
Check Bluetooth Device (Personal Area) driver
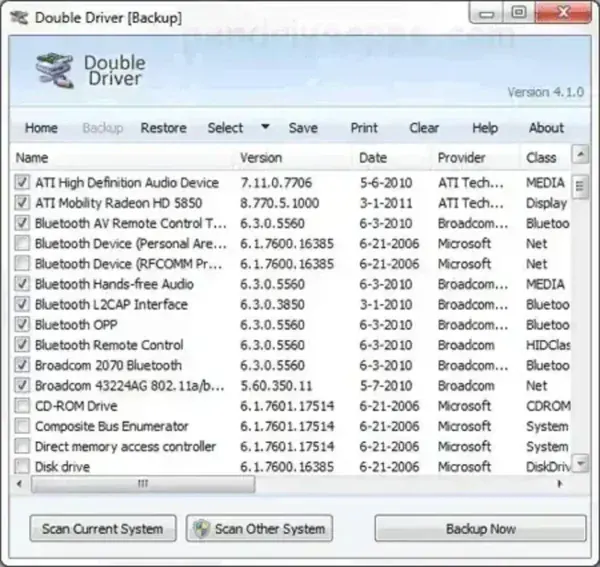(22, 243)
